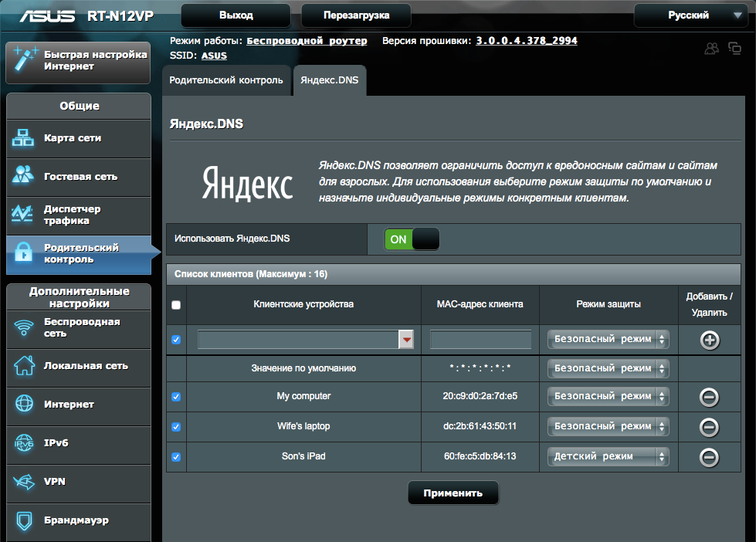Switch to Родительский контроль tab

click(x=226, y=80)
